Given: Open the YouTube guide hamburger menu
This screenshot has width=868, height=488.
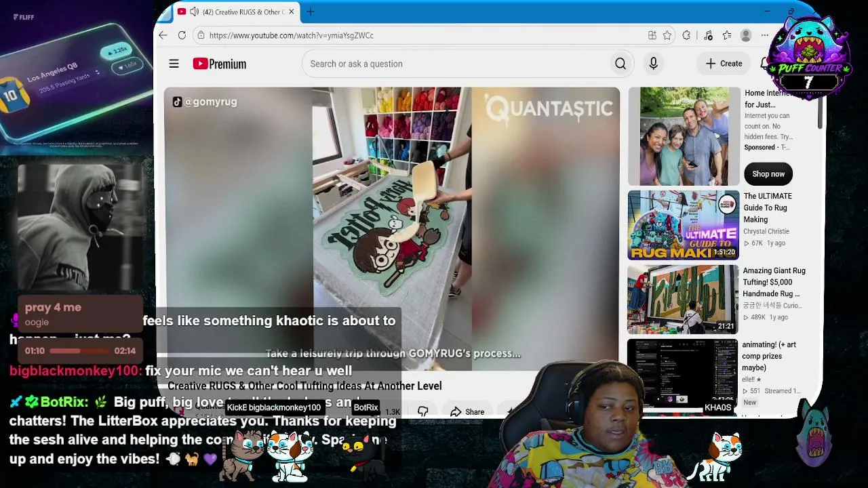Looking at the screenshot, I should (174, 64).
